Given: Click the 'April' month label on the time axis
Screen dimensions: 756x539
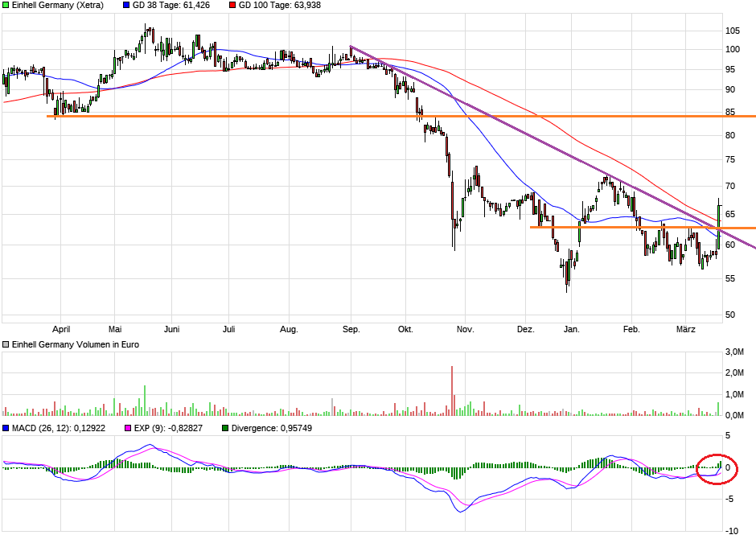Looking at the screenshot, I should (x=60, y=329).
